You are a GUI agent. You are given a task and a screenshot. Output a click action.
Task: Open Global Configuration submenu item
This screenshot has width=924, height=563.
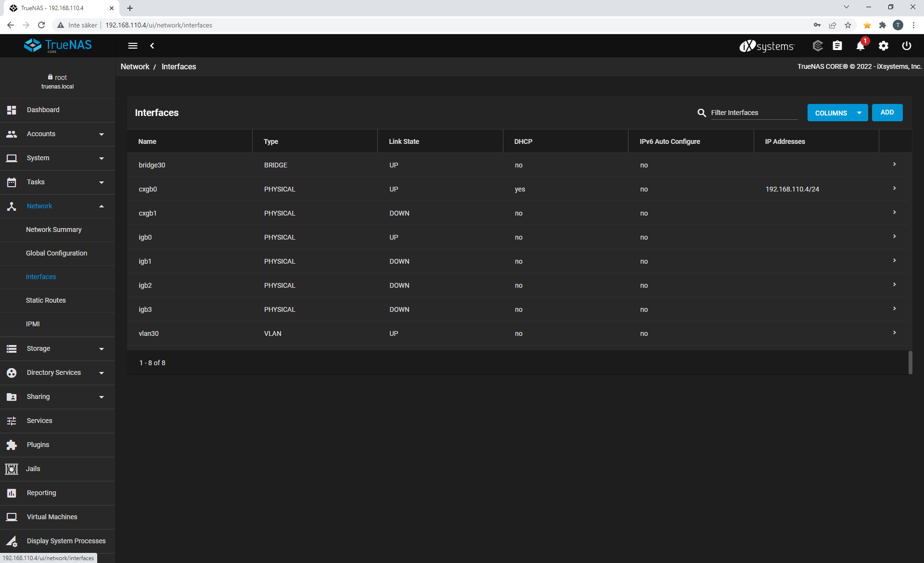pyautogui.click(x=56, y=253)
